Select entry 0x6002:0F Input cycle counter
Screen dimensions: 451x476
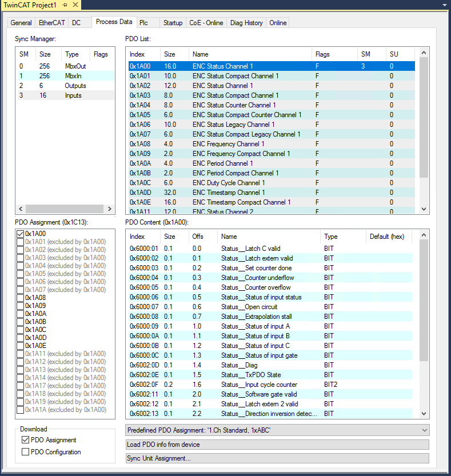click(270, 385)
